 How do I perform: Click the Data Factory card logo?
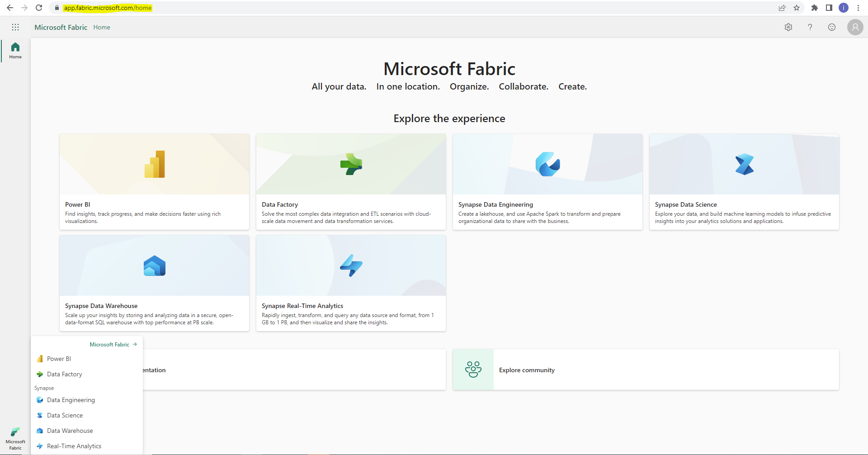[x=351, y=164]
